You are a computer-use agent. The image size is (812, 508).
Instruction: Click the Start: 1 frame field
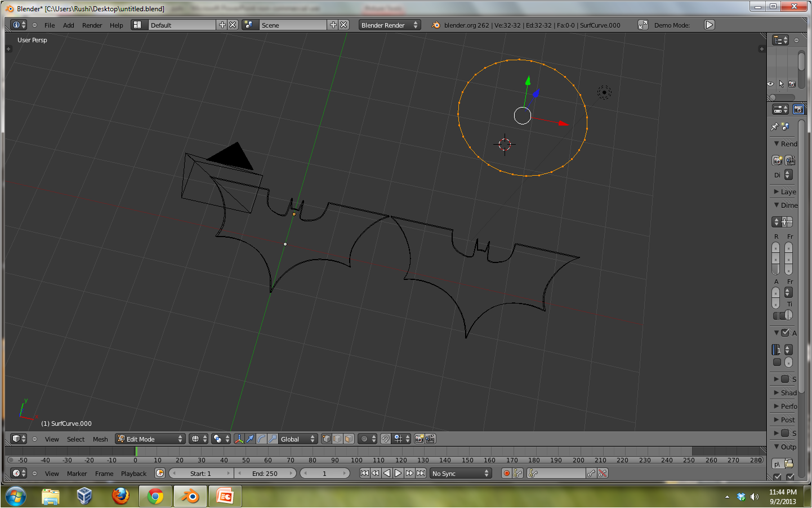[201, 473]
